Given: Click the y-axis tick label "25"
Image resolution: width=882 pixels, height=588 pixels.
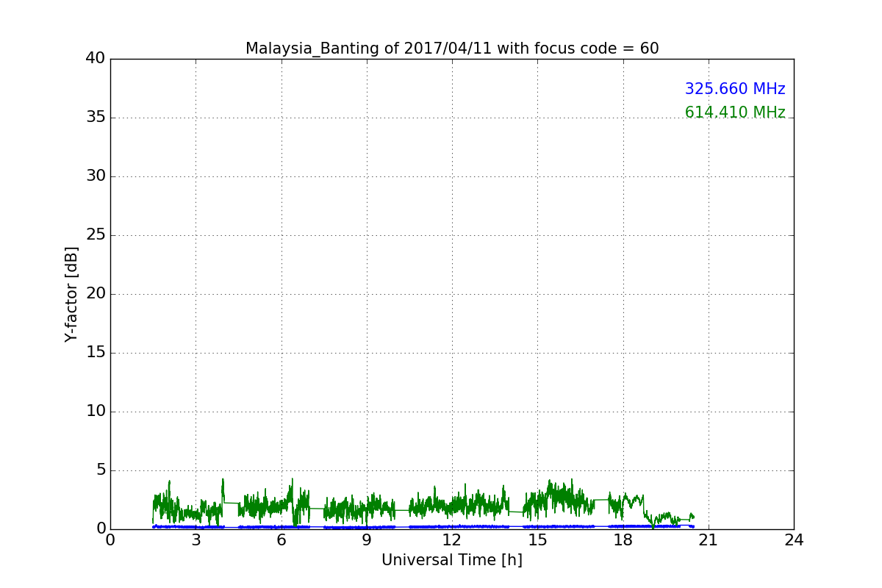Looking at the screenshot, I should (96, 235).
